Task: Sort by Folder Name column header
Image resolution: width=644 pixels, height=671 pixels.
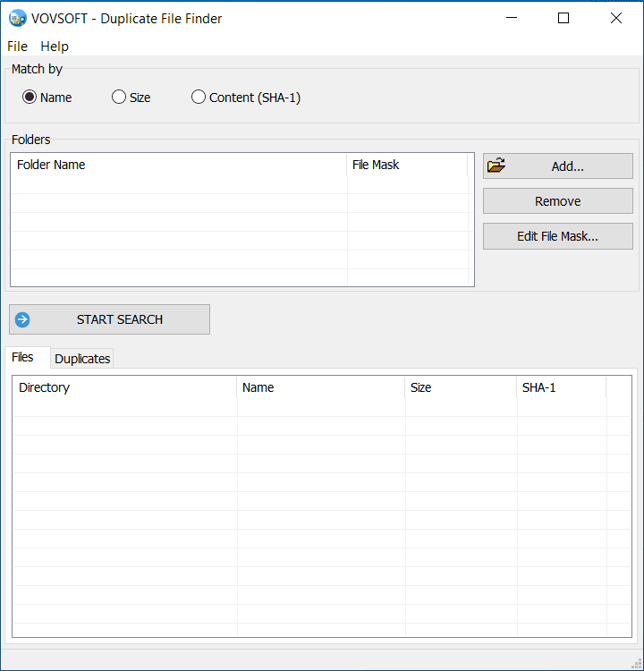Action: coord(179,165)
